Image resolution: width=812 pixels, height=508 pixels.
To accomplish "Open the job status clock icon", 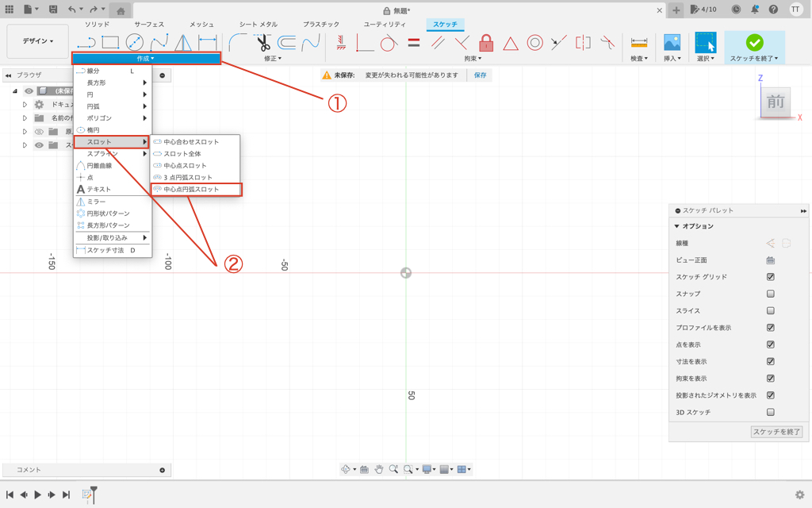I will coord(736,10).
